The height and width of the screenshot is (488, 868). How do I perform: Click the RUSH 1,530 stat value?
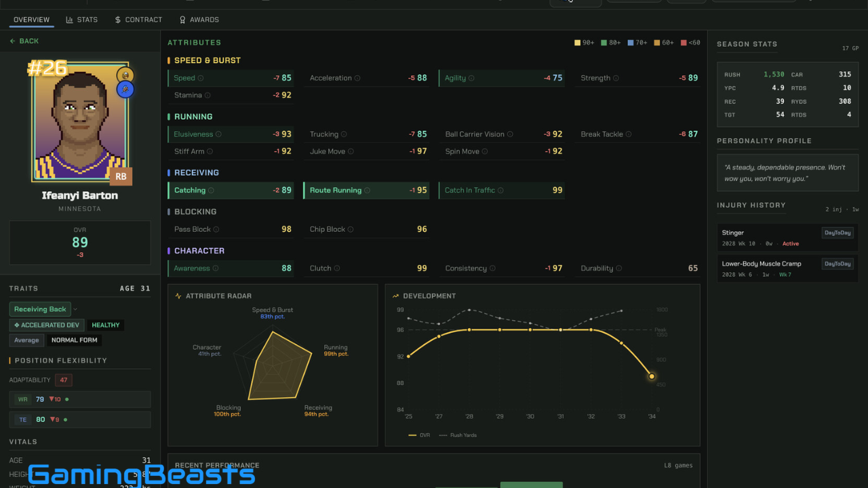774,75
